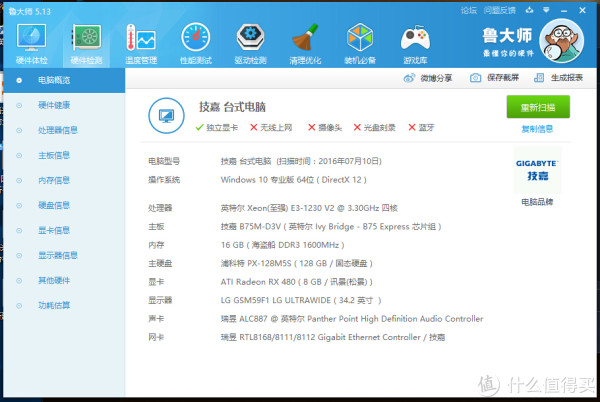This screenshot has width=600, height=402.
Task: Click the 16 GB DDR3 1600MHz text
Action: coord(282,245)
